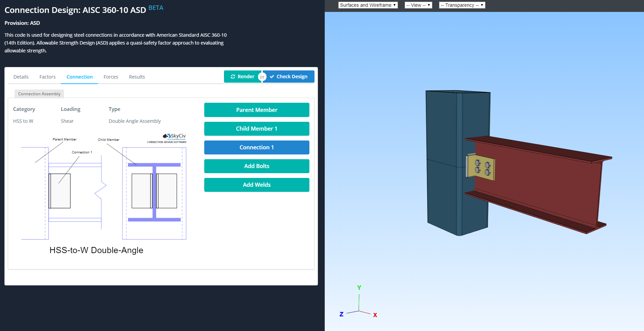Select the Connection tab
Screen dimensions: 644x331
(x=79, y=77)
